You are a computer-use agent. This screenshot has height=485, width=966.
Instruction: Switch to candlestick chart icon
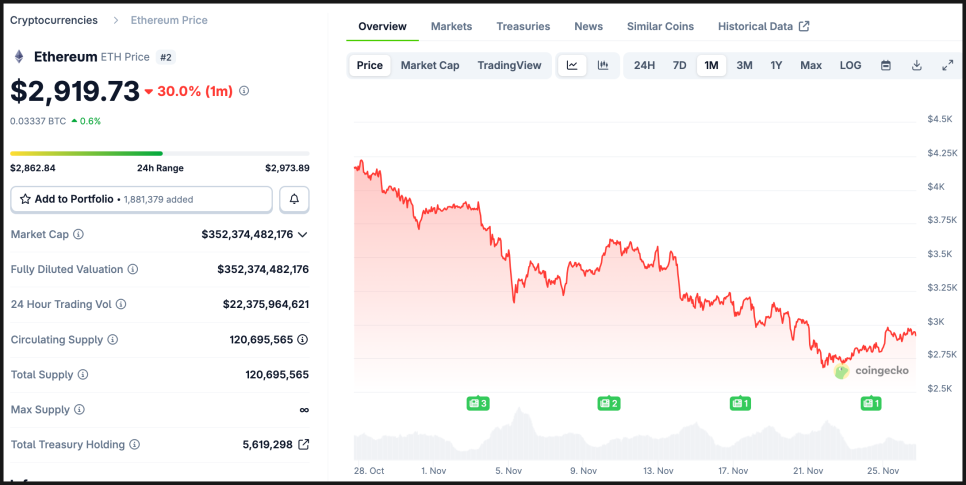click(603, 66)
